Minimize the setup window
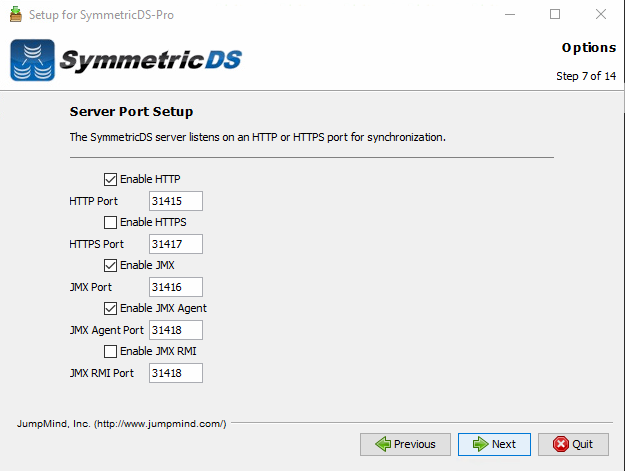 click(510, 14)
